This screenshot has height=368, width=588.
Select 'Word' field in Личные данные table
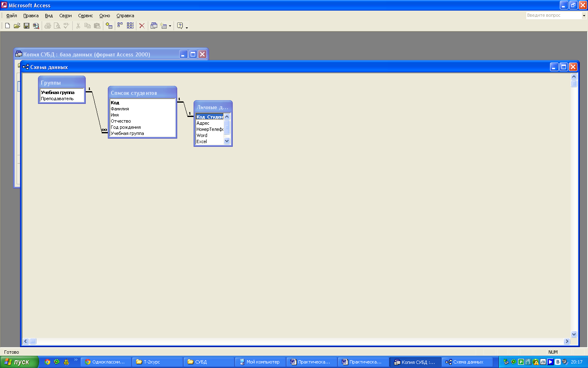click(209, 135)
